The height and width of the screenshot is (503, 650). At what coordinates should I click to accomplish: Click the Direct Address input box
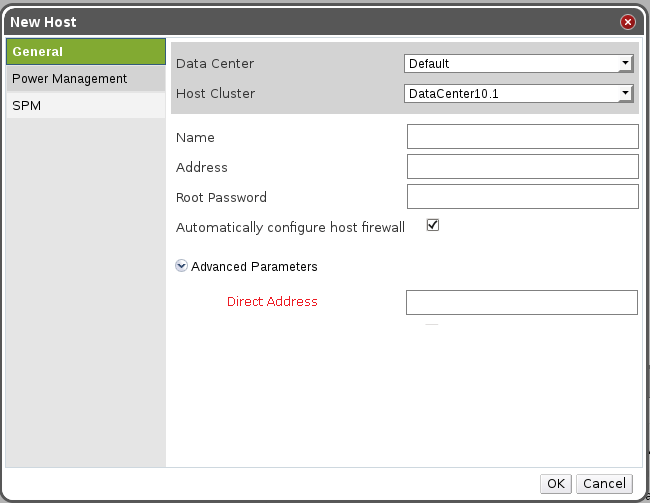[521, 302]
